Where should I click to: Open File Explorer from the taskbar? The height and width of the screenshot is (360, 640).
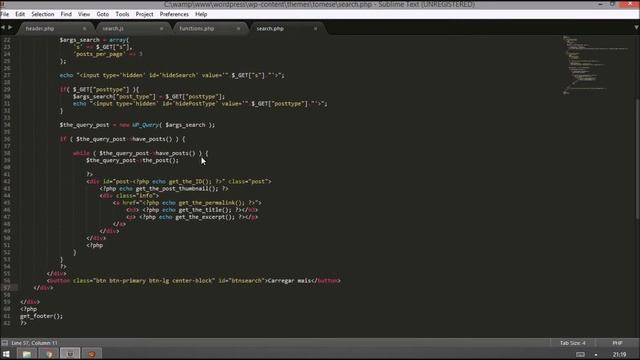coord(27,354)
